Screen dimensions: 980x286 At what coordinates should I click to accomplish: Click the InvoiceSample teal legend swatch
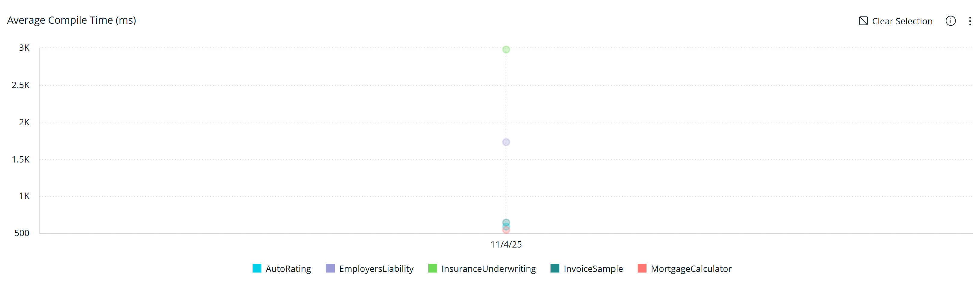(555, 269)
